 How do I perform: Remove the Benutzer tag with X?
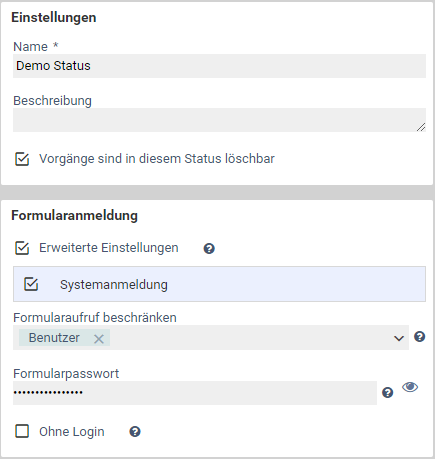tap(99, 339)
